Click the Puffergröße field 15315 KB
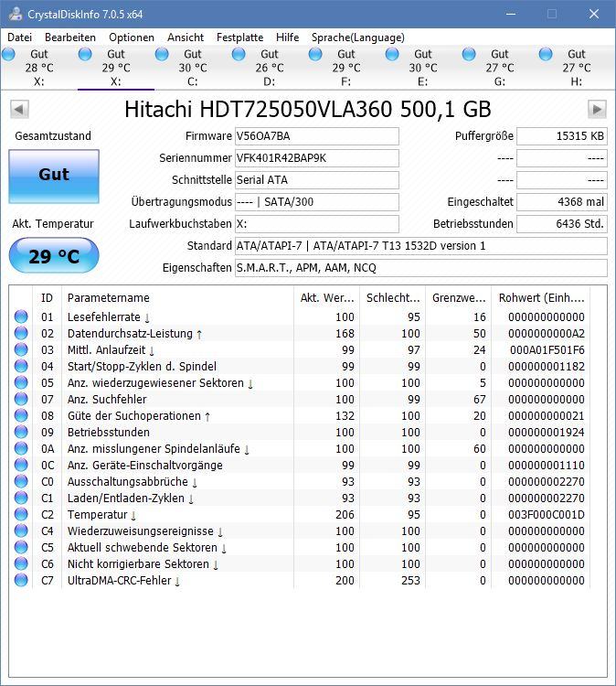The height and width of the screenshot is (686, 616). coord(562,136)
